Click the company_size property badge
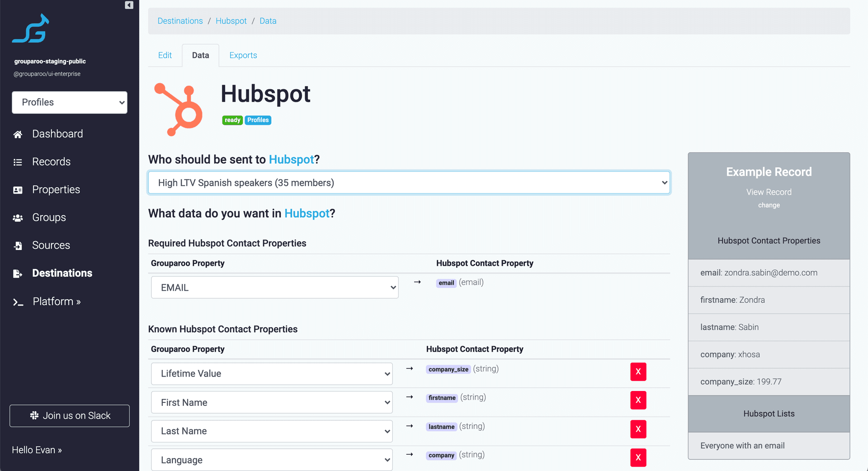Viewport: 868px width, 471px height. [x=448, y=369]
